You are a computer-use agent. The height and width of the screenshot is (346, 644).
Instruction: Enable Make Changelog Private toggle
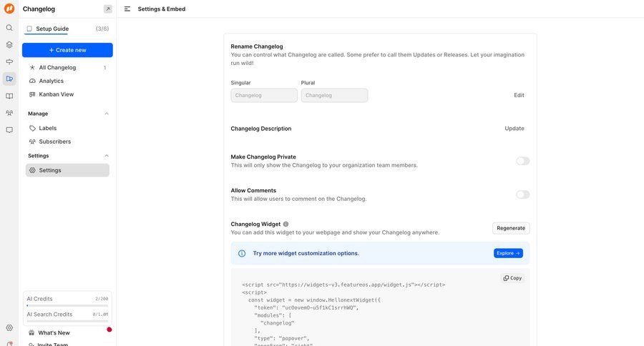[x=522, y=161]
